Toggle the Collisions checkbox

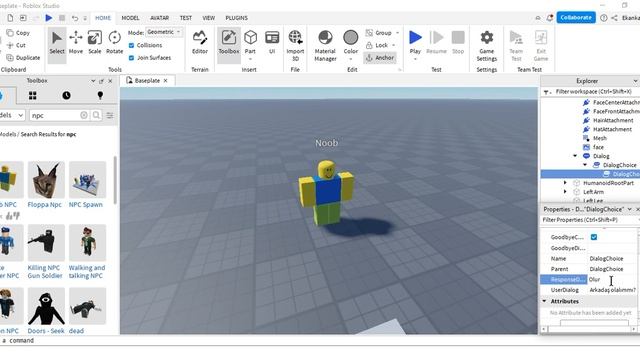pyautogui.click(x=131, y=45)
